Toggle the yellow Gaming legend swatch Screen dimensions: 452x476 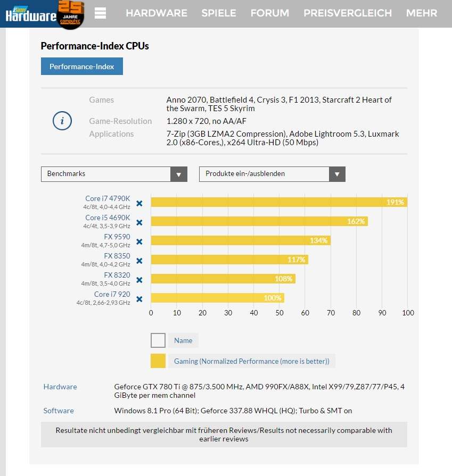(x=158, y=361)
